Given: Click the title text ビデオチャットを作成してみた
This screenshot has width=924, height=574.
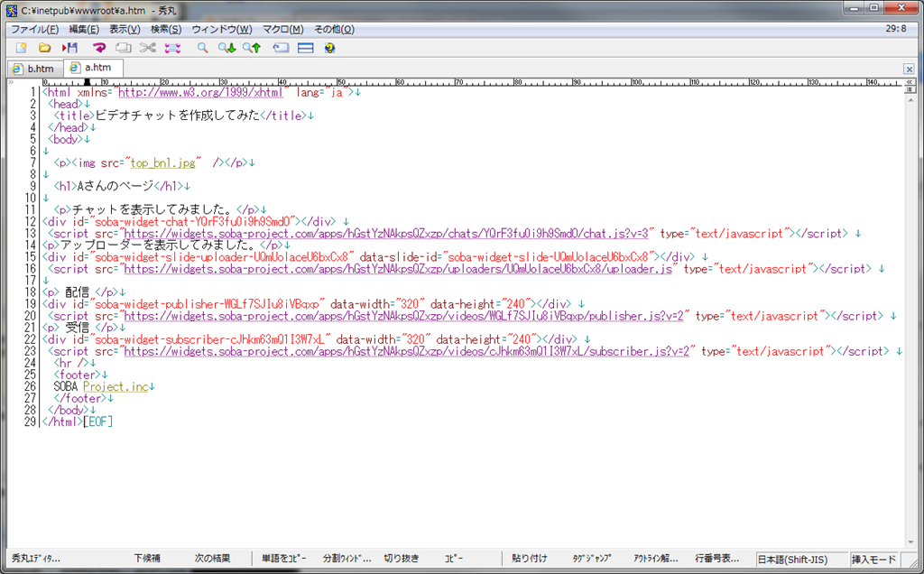Looking at the screenshot, I should click(178, 116).
